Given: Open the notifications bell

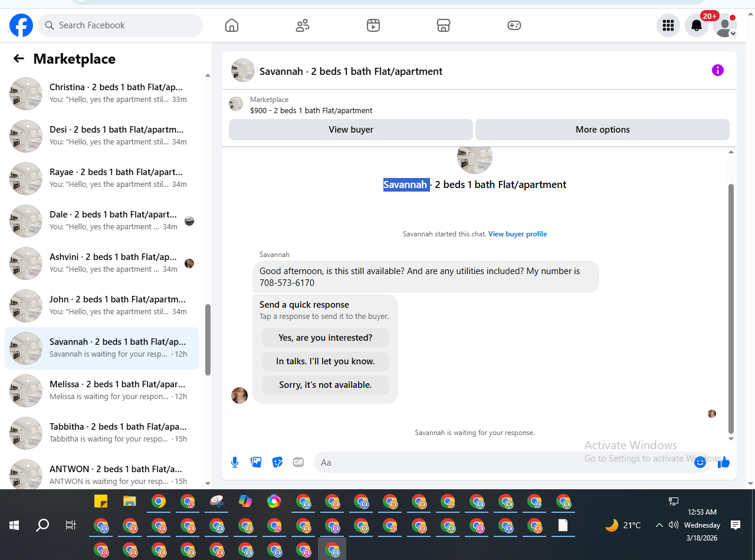Looking at the screenshot, I should 697,25.
